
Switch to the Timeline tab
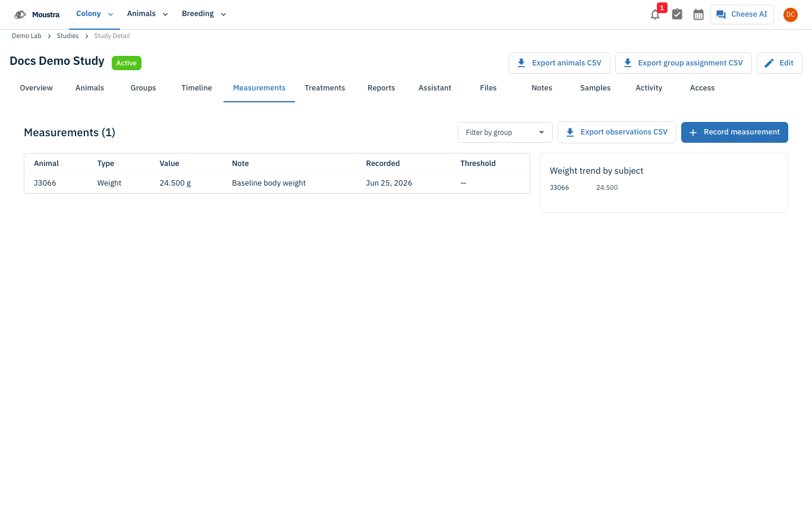click(197, 88)
